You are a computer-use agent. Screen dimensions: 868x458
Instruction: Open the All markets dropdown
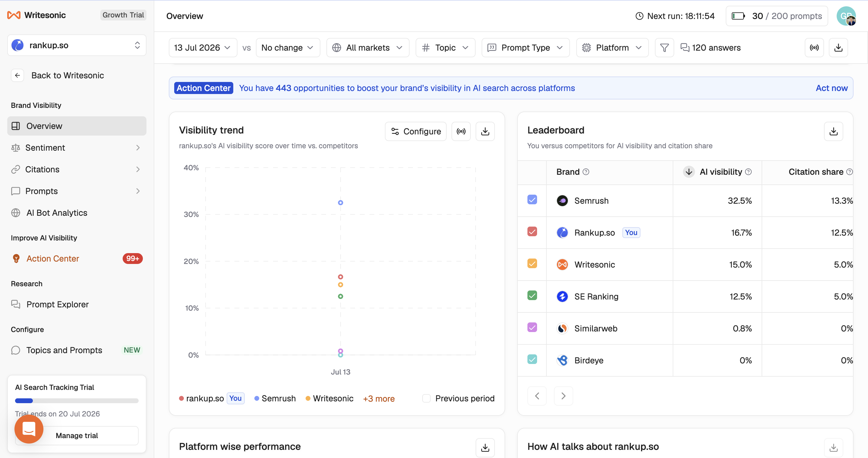click(x=368, y=48)
